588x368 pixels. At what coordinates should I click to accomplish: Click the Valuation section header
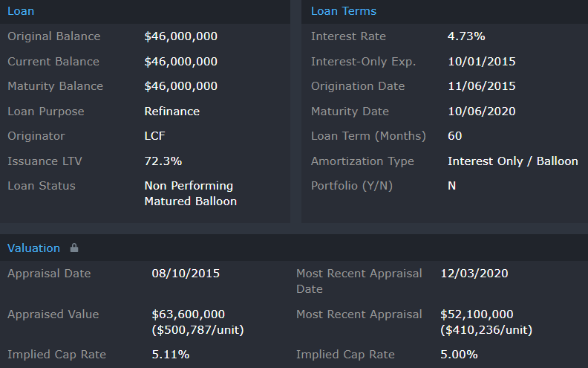click(33, 248)
